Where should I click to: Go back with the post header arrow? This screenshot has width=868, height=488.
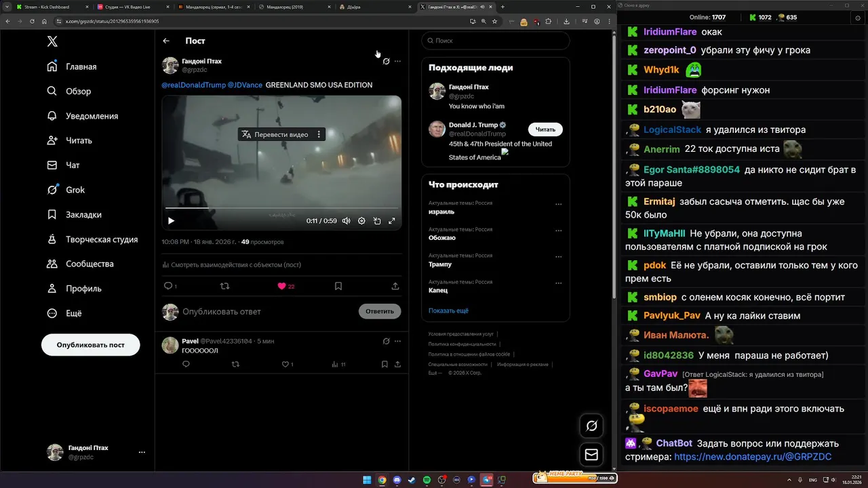(x=166, y=41)
